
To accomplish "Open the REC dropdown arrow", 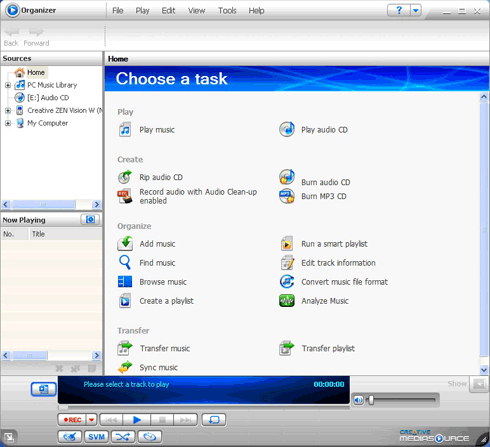I will click(x=91, y=419).
